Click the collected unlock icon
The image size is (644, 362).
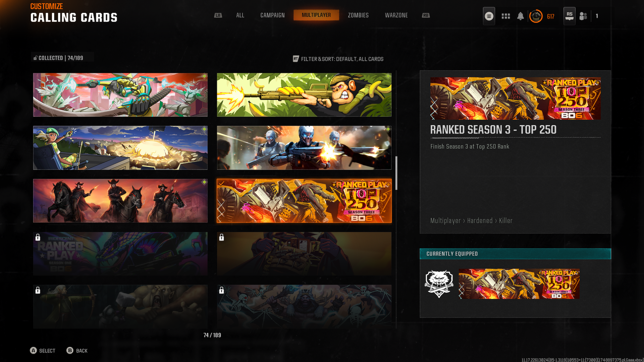point(35,58)
